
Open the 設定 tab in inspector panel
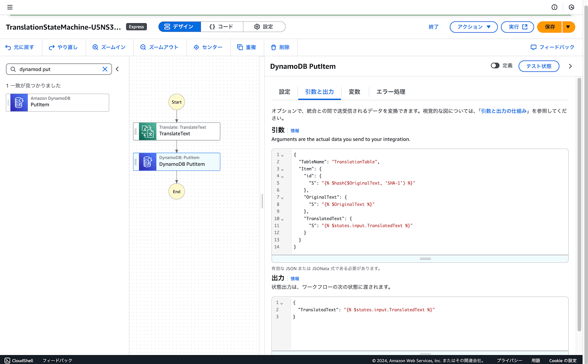(x=284, y=92)
